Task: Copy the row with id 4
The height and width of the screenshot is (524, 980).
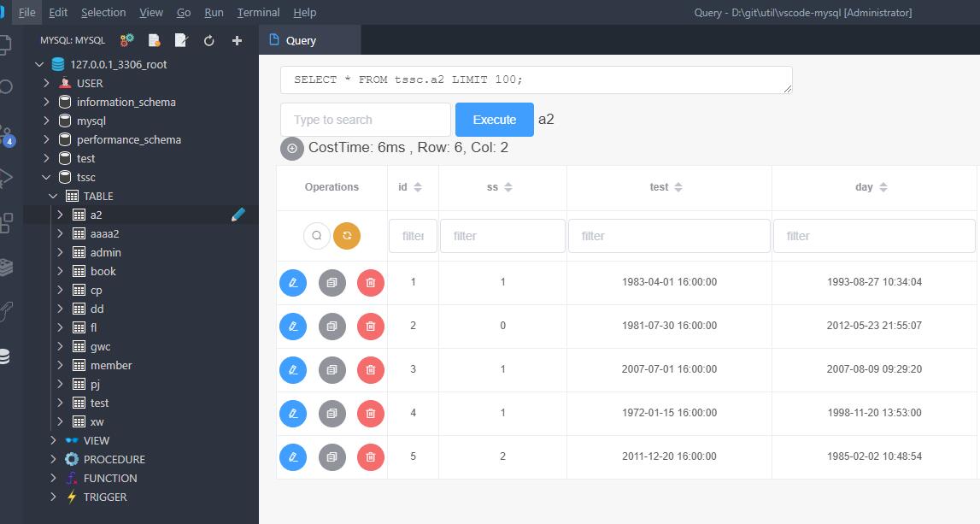Action: (332, 414)
